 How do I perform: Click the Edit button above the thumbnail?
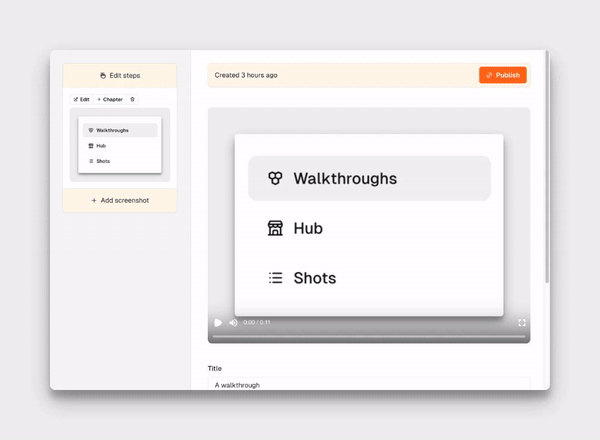82,99
